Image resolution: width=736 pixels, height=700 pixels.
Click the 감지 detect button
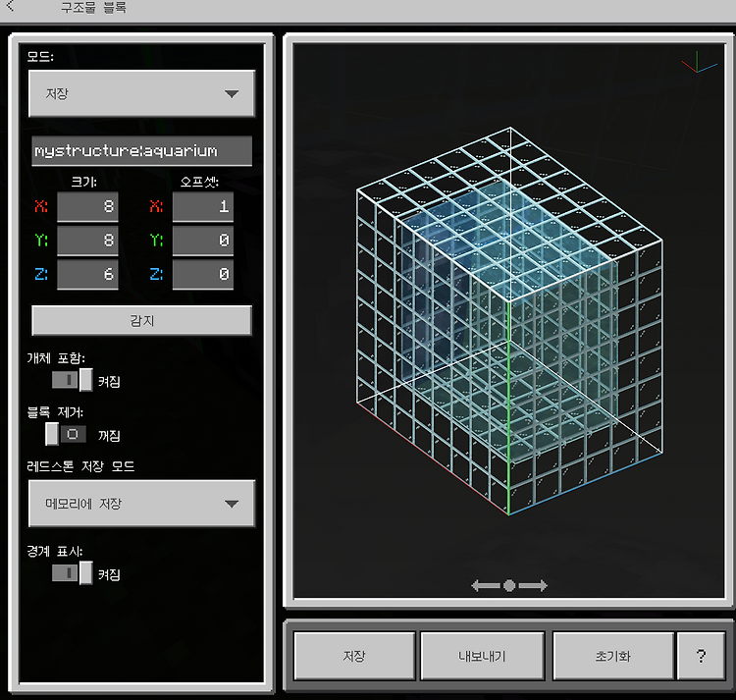coord(141,321)
